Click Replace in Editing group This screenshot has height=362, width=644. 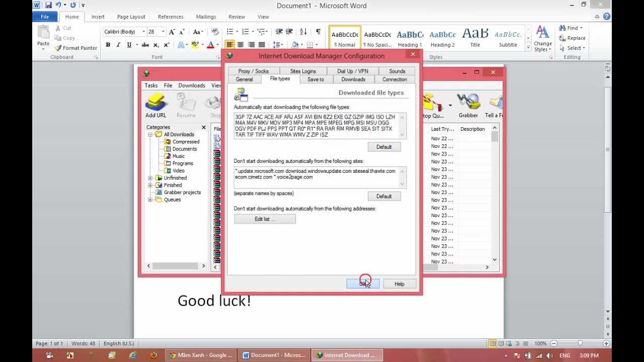tap(572, 38)
